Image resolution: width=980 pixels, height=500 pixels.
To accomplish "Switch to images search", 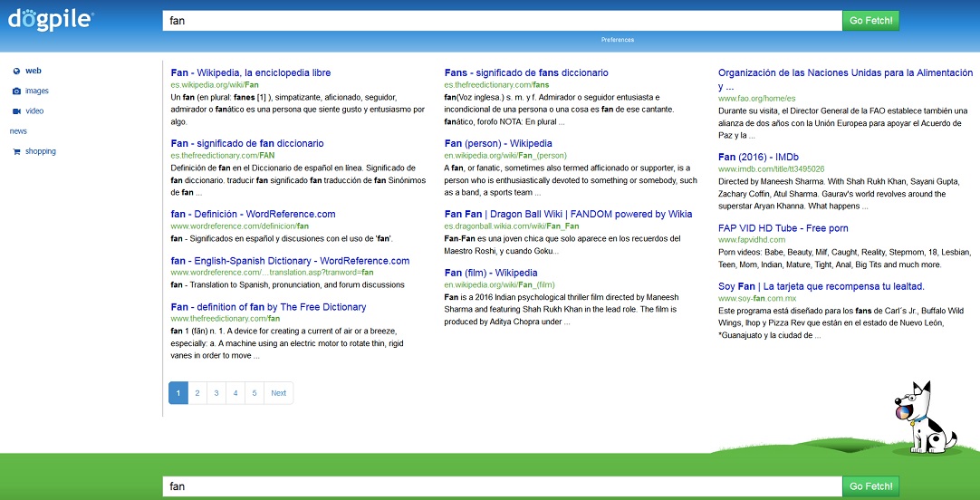I will (x=37, y=91).
